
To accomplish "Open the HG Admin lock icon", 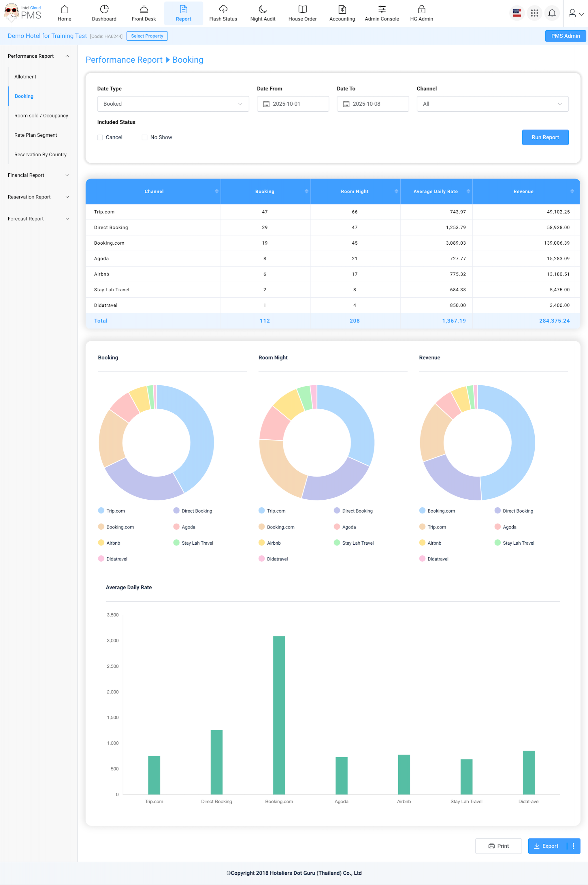I will pyautogui.click(x=421, y=10).
